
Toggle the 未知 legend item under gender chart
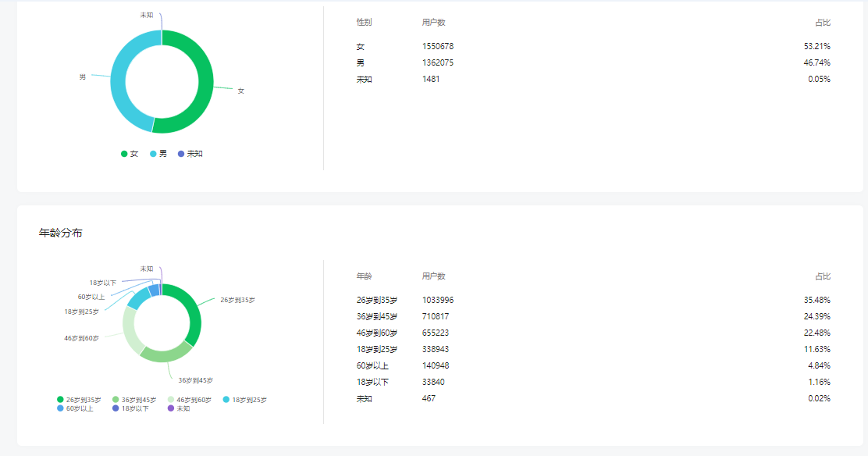[190, 154]
